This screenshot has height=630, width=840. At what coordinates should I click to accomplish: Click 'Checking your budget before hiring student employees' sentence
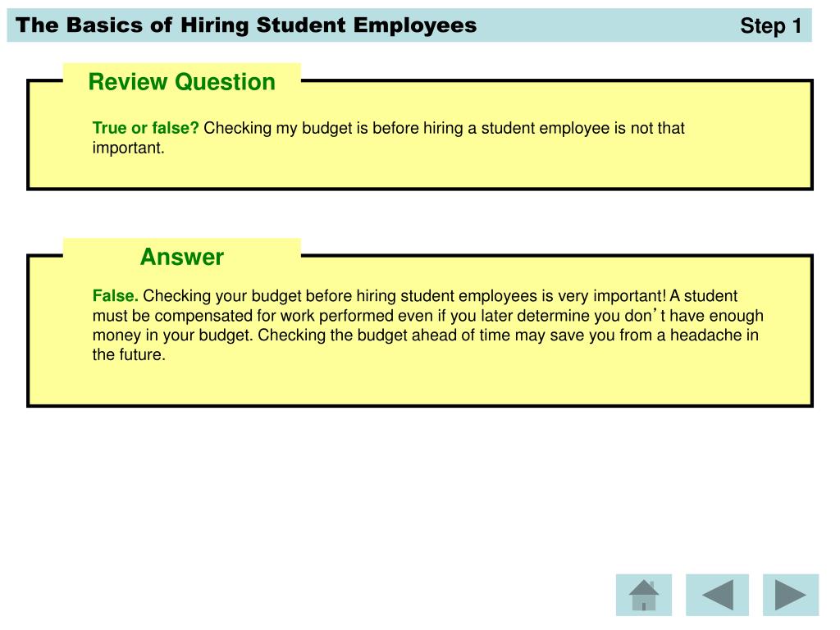click(340, 295)
